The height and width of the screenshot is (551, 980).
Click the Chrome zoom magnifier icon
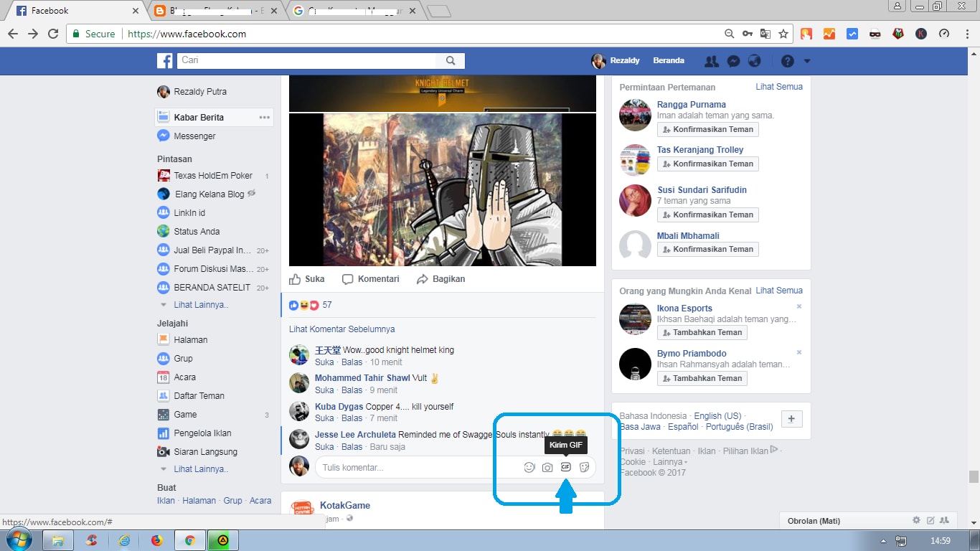click(x=730, y=34)
